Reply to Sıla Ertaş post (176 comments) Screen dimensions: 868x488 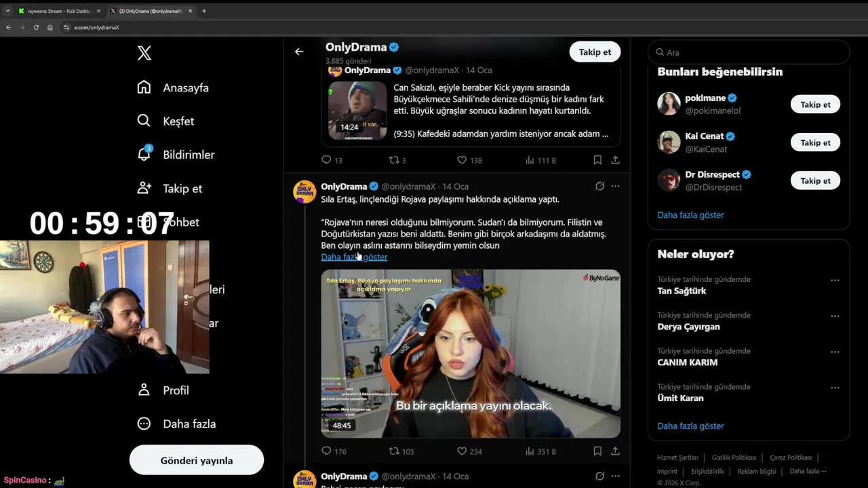[x=326, y=451]
